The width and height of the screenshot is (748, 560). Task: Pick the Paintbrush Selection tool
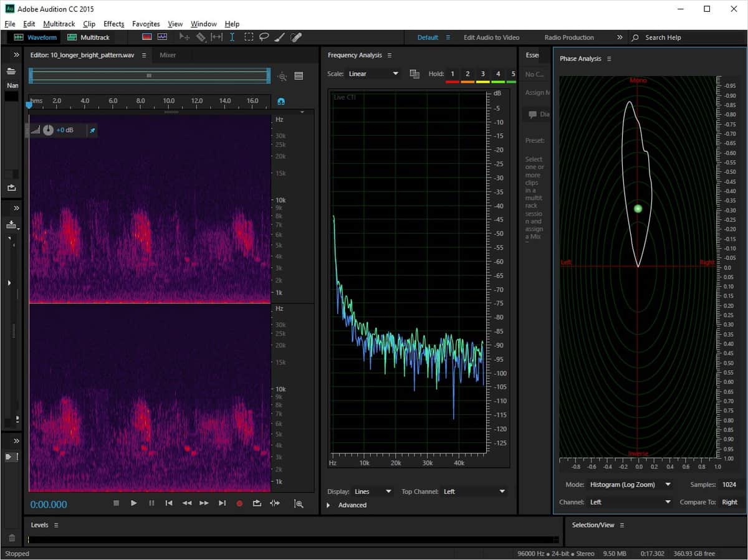(280, 37)
